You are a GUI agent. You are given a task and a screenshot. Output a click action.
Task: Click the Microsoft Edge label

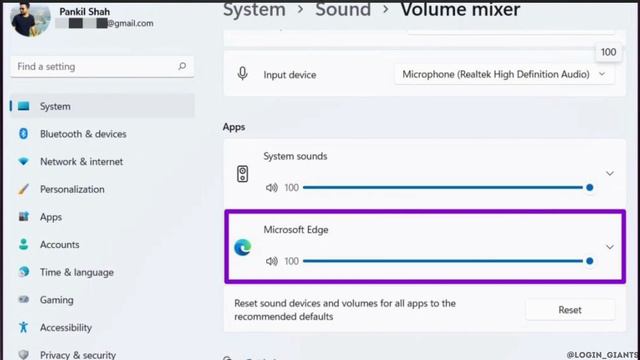(296, 229)
